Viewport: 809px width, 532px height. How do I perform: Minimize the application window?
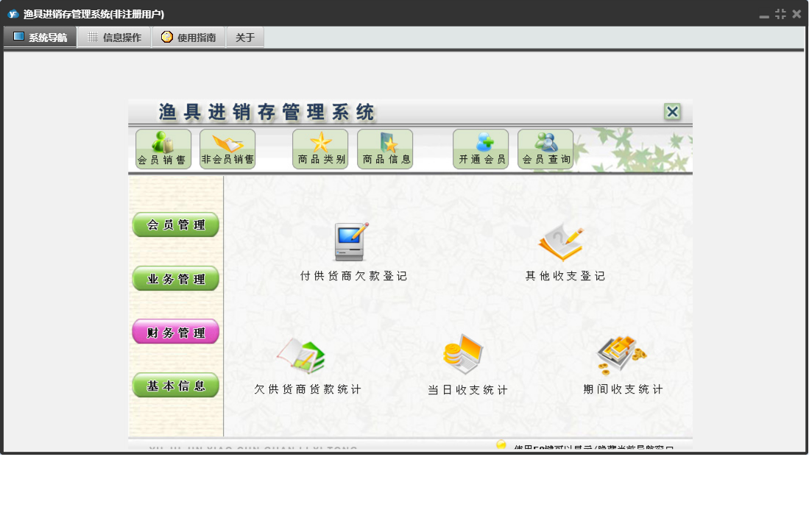coord(764,15)
